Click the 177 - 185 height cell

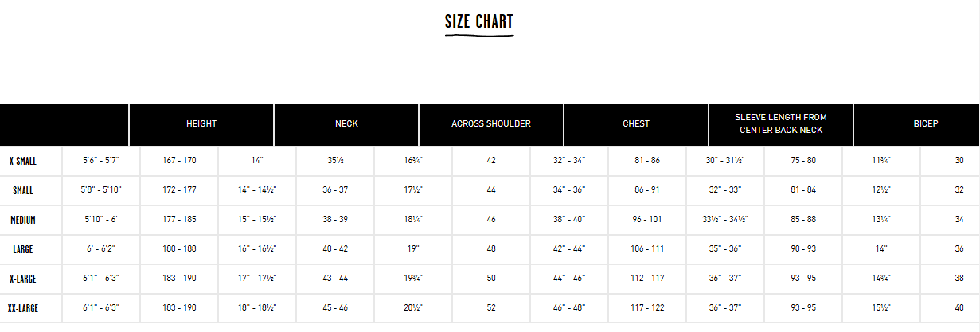[x=179, y=220]
